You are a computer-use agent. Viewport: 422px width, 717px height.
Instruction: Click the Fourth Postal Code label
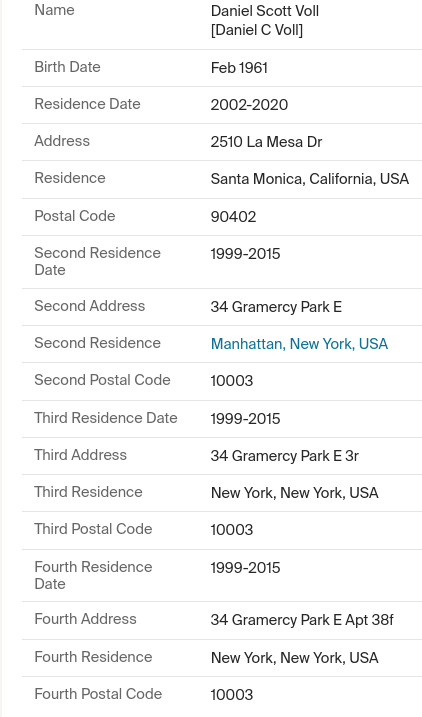[98, 694]
